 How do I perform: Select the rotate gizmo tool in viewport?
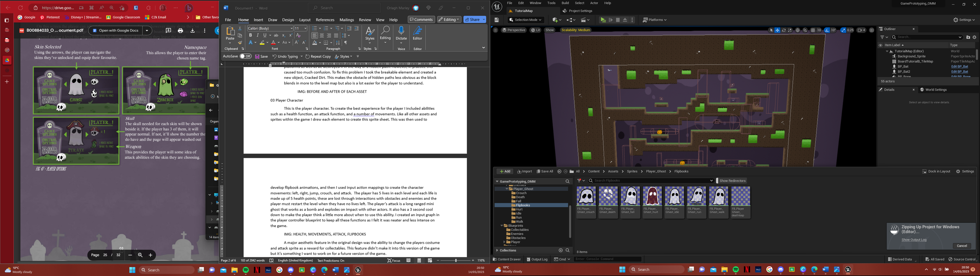click(784, 30)
